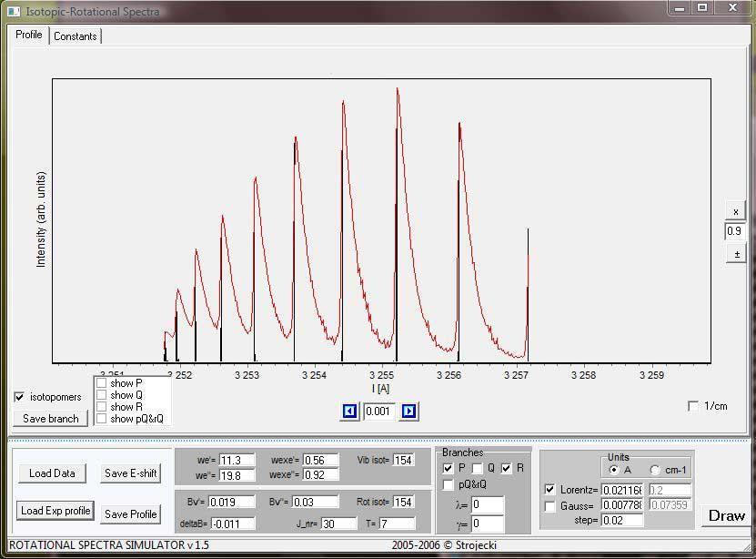The width and height of the screenshot is (756, 559).
Task: Open the Constants tab
Action: [76, 36]
